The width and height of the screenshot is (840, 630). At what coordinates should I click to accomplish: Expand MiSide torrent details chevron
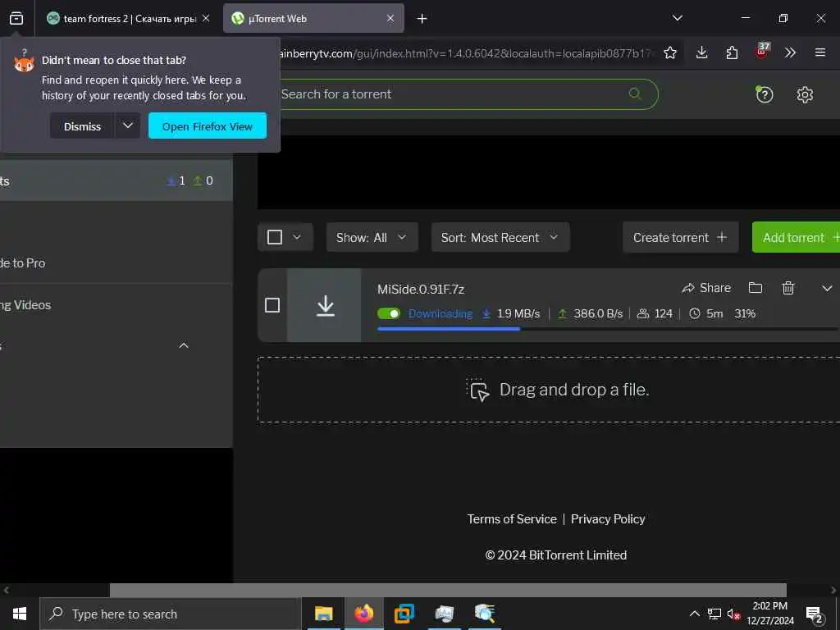827,288
